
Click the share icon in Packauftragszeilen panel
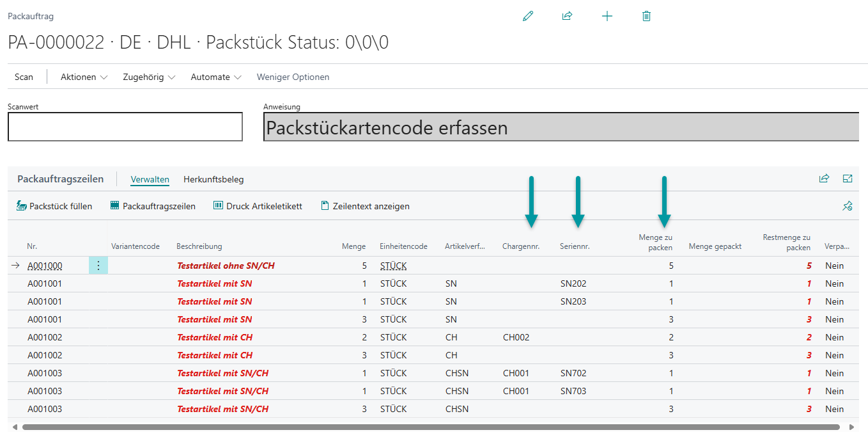tap(824, 179)
